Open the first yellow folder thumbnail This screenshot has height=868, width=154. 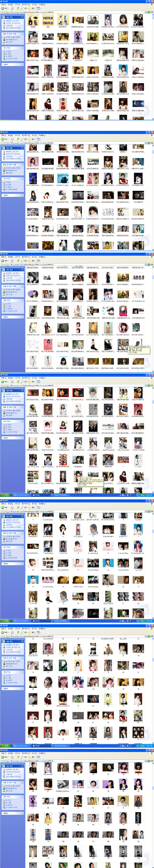point(33,20)
